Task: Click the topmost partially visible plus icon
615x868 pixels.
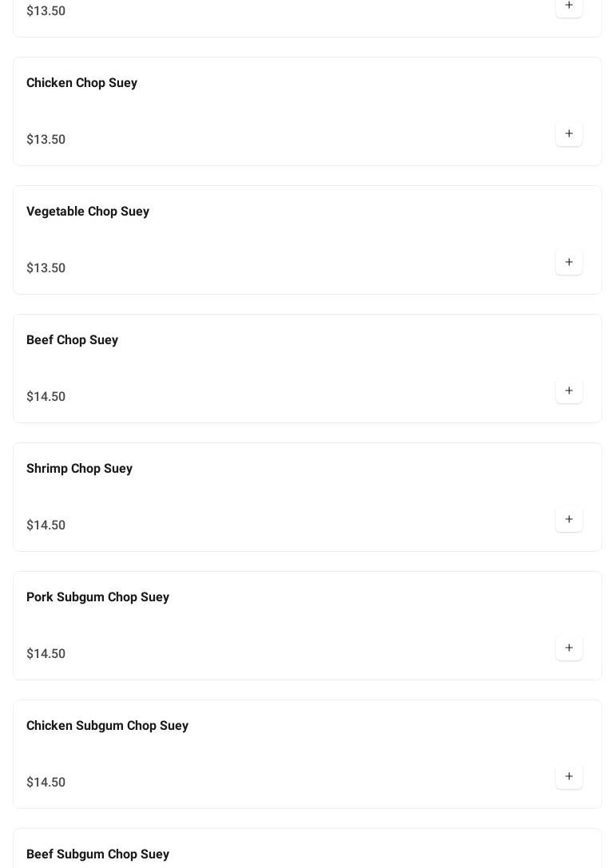Action: [x=569, y=8]
